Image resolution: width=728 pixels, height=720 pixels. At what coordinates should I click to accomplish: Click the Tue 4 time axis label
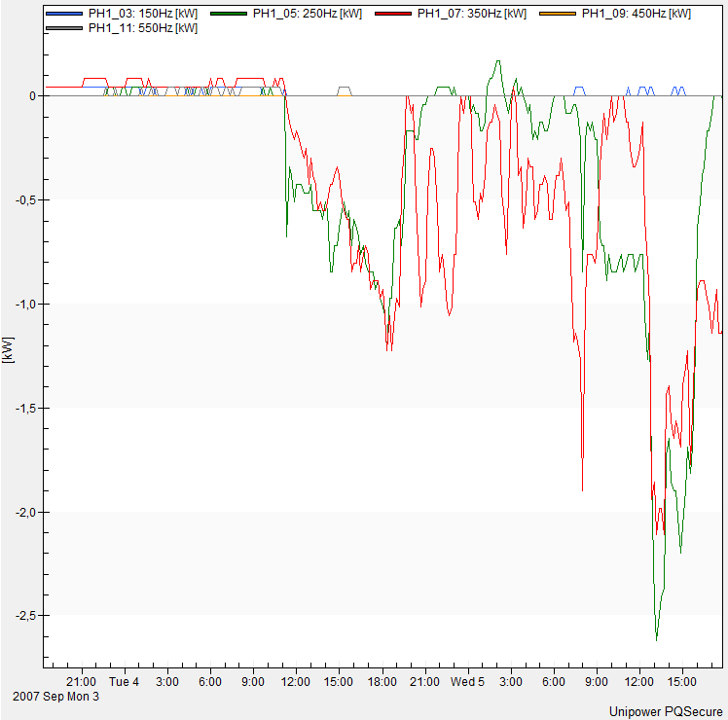click(124, 682)
